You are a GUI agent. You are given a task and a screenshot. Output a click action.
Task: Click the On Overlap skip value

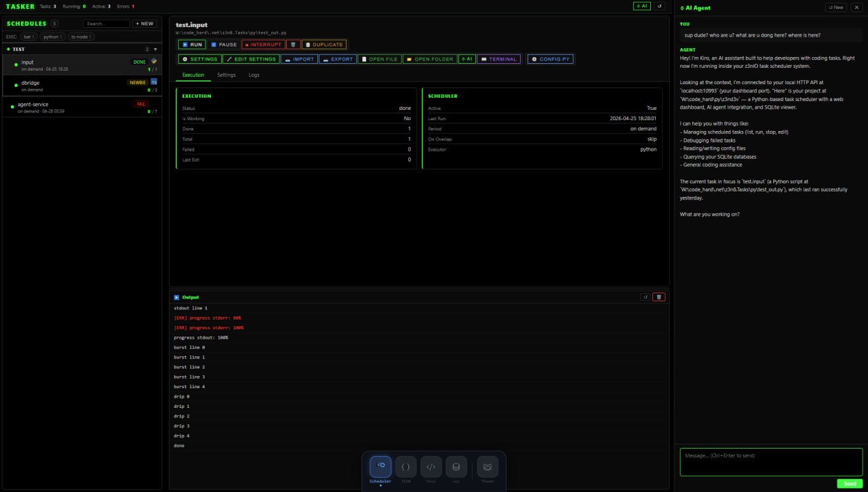point(652,138)
